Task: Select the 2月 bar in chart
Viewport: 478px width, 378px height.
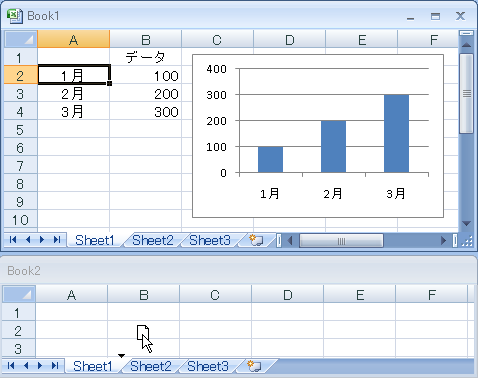Action: click(x=333, y=146)
